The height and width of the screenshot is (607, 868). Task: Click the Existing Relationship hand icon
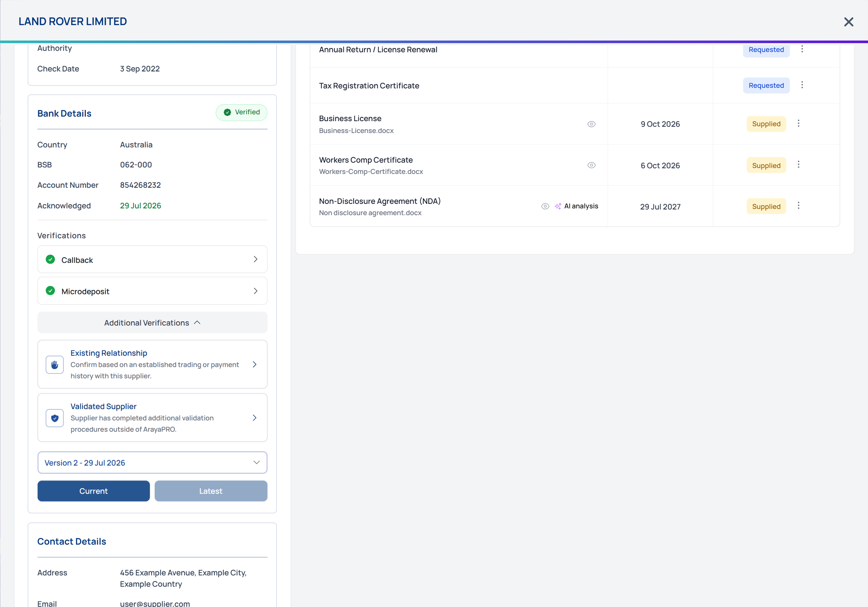click(55, 365)
